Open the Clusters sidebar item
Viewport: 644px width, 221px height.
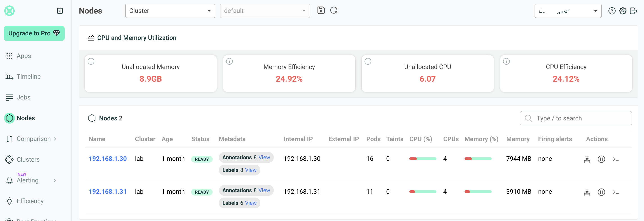coord(28,159)
